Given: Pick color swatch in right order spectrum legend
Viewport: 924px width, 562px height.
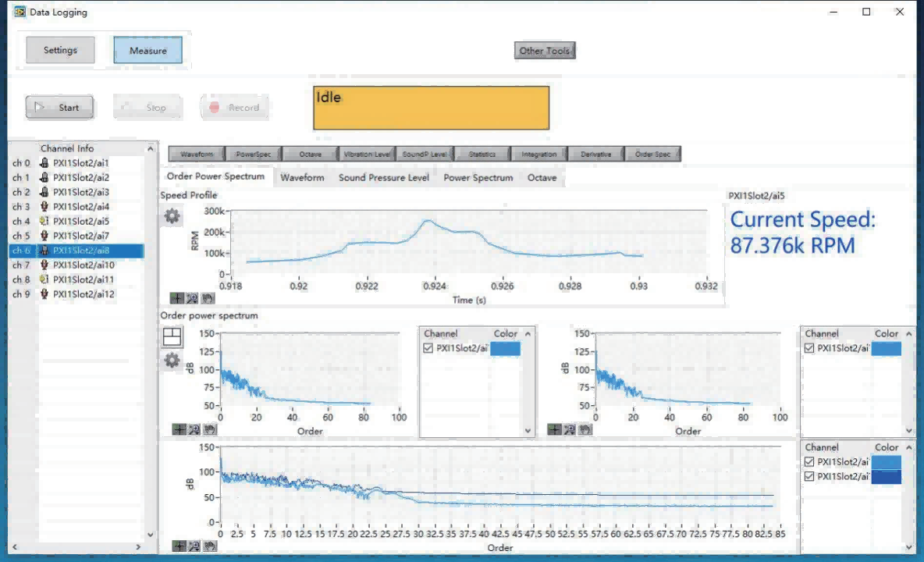Looking at the screenshot, I should tap(887, 349).
